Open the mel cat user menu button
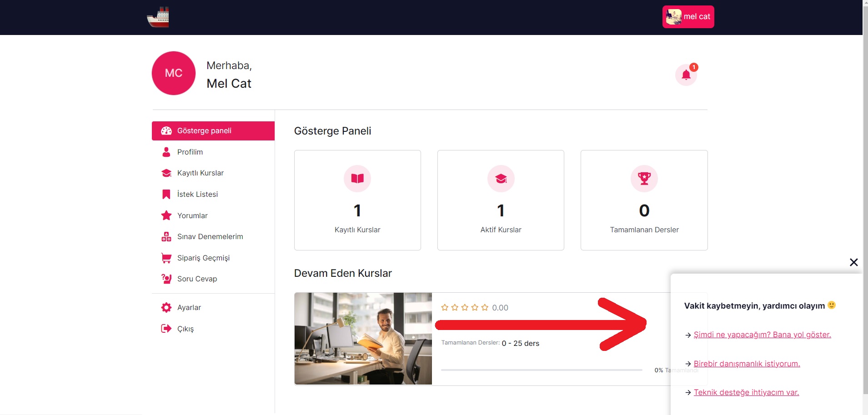Image resolution: width=868 pixels, height=415 pixels. pyautogui.click(x=688, y=17)
